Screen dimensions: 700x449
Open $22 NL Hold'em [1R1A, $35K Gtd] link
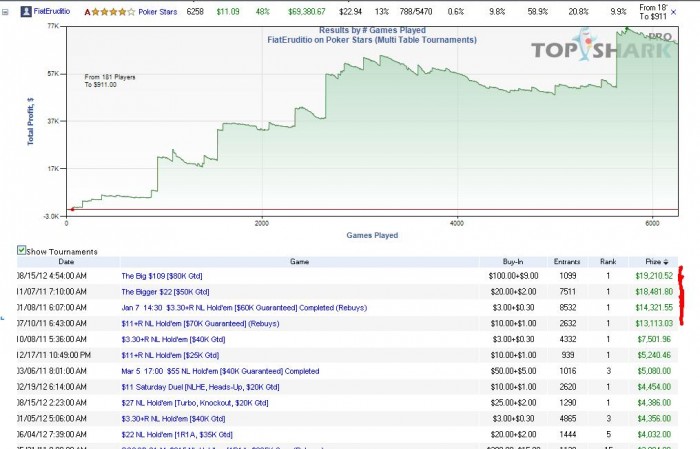click(x=177, y=434)
